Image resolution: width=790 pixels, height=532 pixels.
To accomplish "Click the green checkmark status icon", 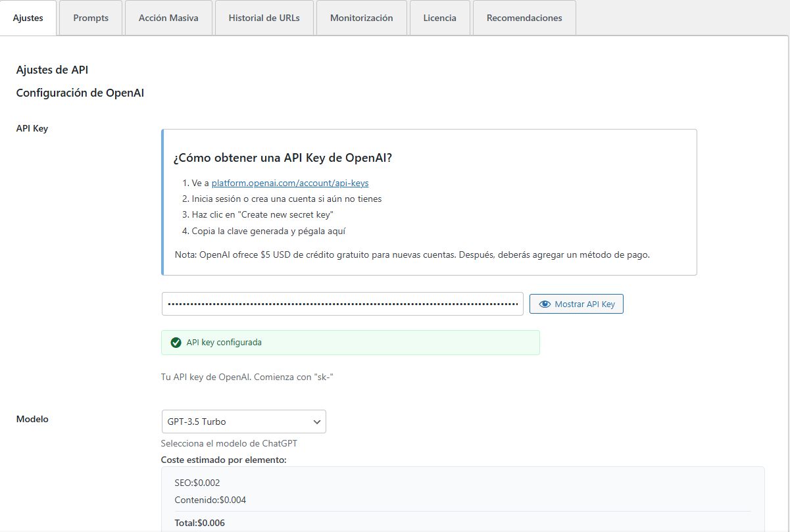I will pyautogui.click(x=176, y=343).
